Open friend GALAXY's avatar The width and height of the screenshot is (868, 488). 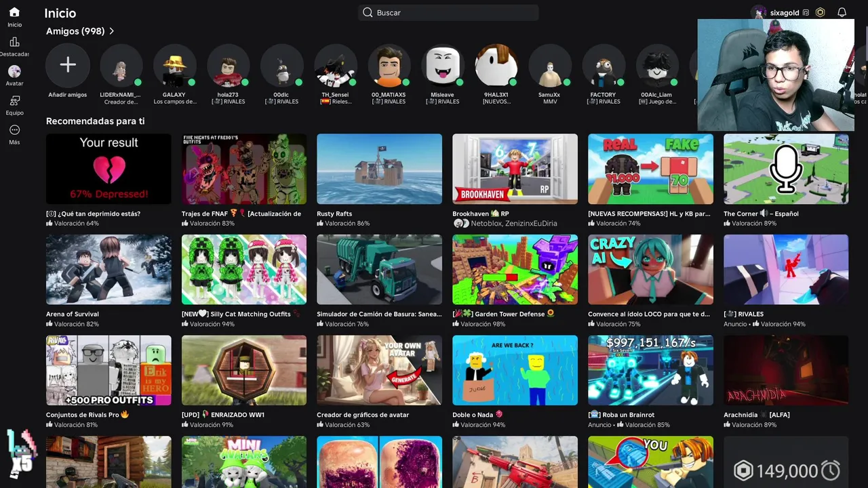click(174, 66)
